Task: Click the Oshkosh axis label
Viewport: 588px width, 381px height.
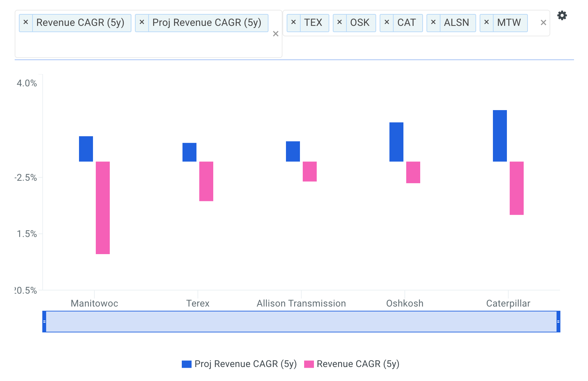Action: [x=405, y=303]
